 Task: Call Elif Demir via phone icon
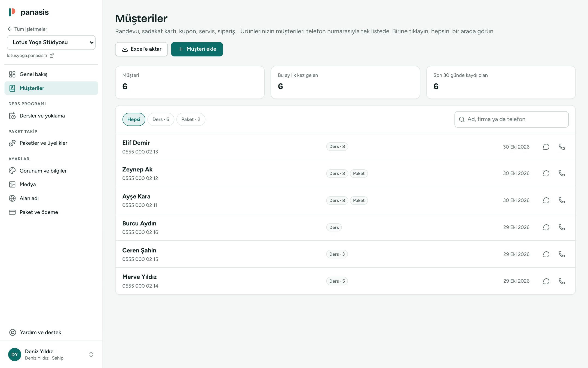point(562,147)
